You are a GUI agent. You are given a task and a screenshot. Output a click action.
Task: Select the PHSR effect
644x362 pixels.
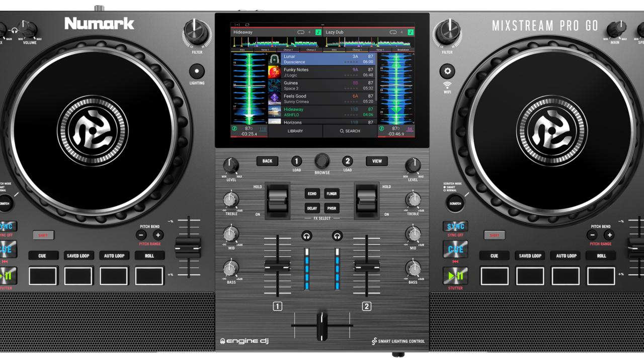point(333,208)
